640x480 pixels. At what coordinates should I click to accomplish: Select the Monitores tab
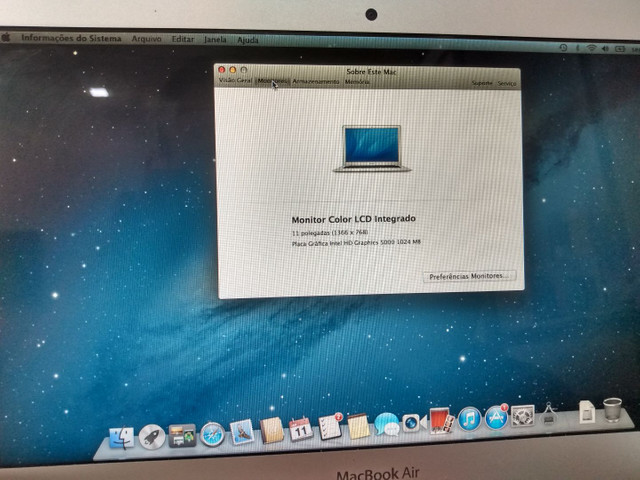[x=273, y=81]
